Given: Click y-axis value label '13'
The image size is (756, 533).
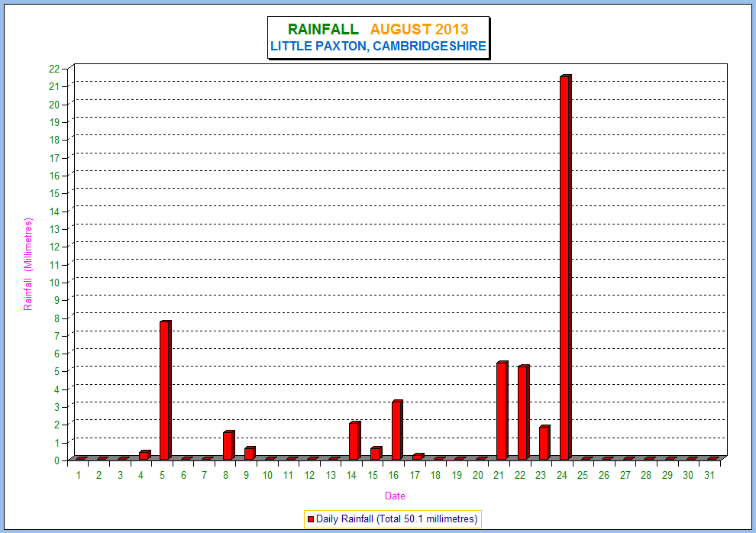Looking at the screenshot, I should [x=54, y=229].
